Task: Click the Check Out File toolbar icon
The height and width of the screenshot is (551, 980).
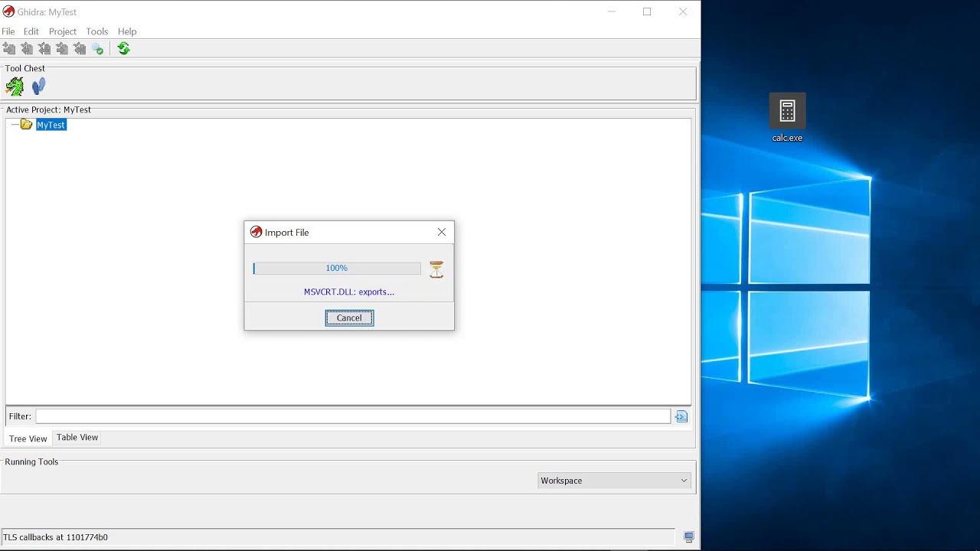Action: (x=27, y=49)
